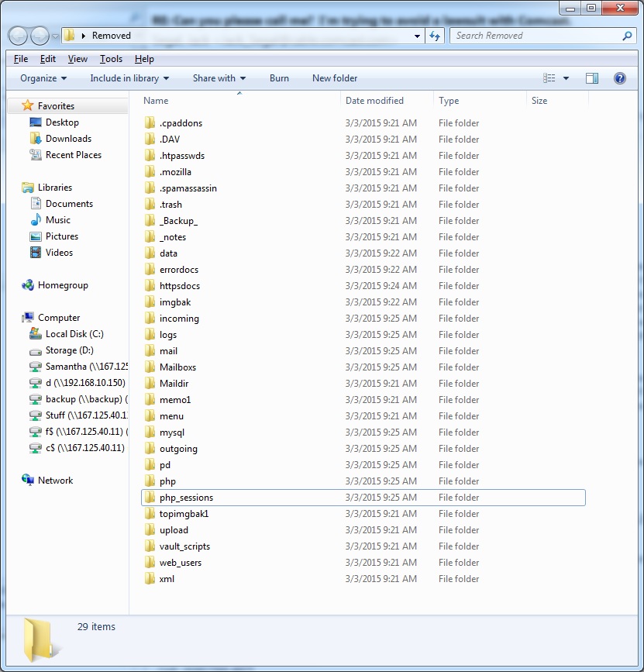The width and height of the screenshot is (644, 672).
Task: Select the .htpasswds folder icon
Action: click(150, 156)
